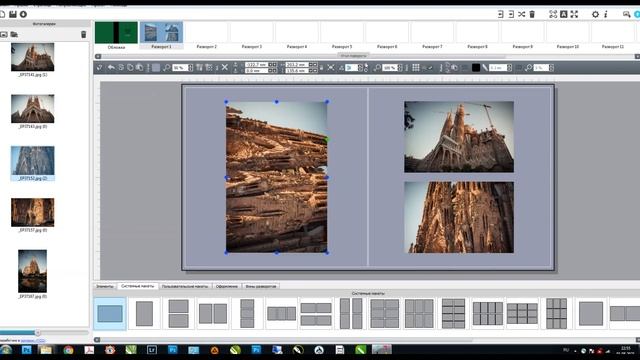Delete the spread using the top trash icon
This screenshot has width=640, height=360.
(x=532, y=14)
